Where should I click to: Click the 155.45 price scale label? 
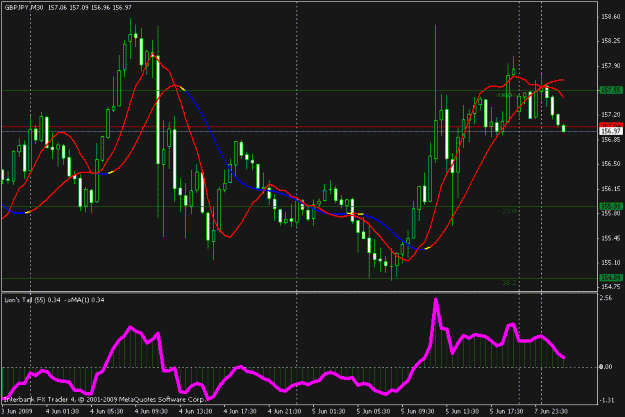click(610, 238)
